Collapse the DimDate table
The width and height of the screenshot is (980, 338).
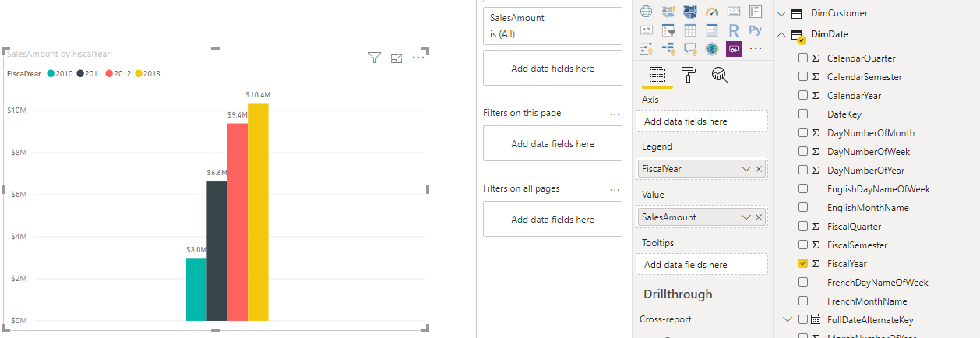[781, 34]
